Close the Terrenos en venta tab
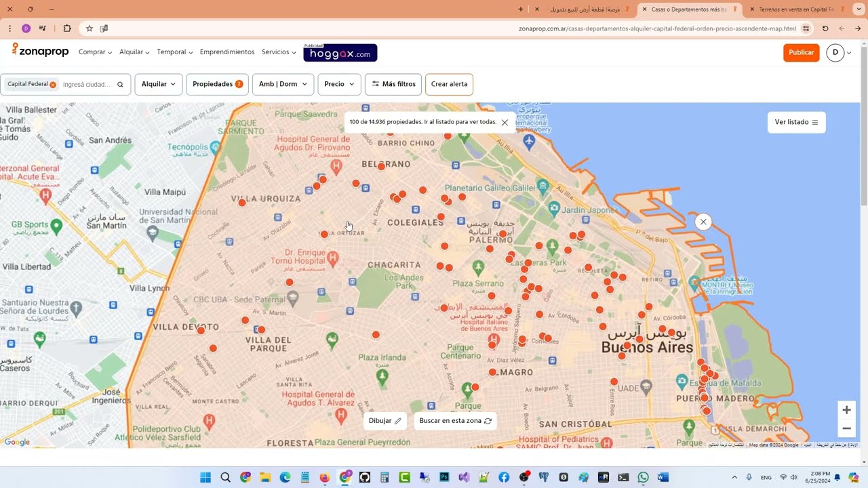 752,9
